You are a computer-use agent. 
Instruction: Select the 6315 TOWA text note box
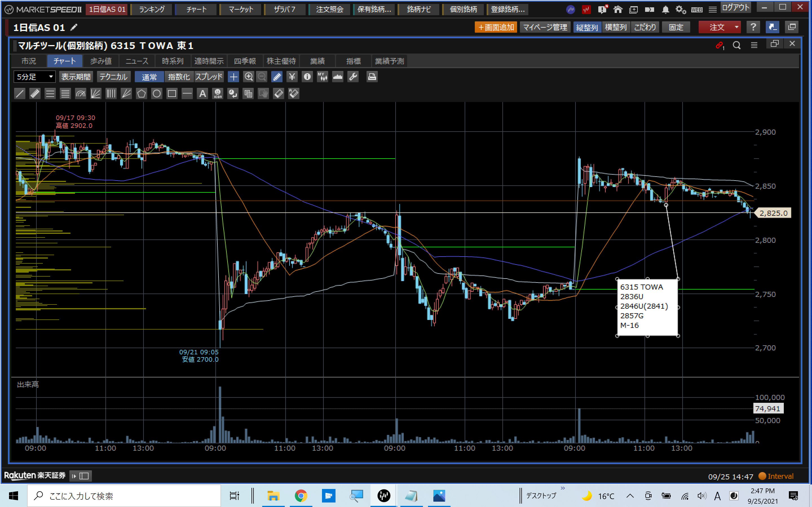click(647, 307)
